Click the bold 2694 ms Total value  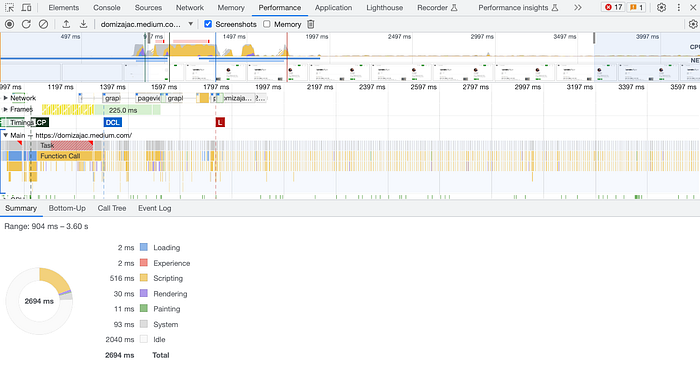(120, 355)
